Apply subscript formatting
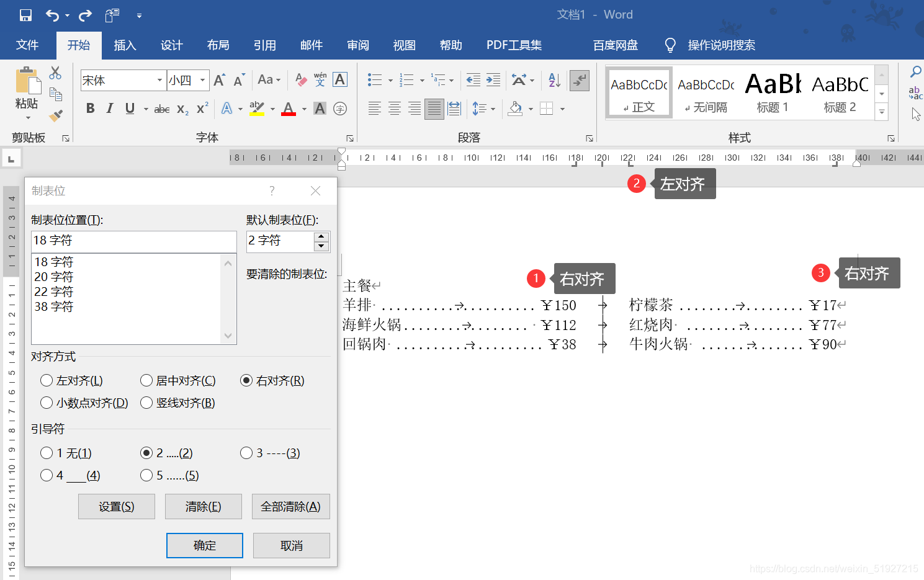924x580 pixels. [182, 110]
